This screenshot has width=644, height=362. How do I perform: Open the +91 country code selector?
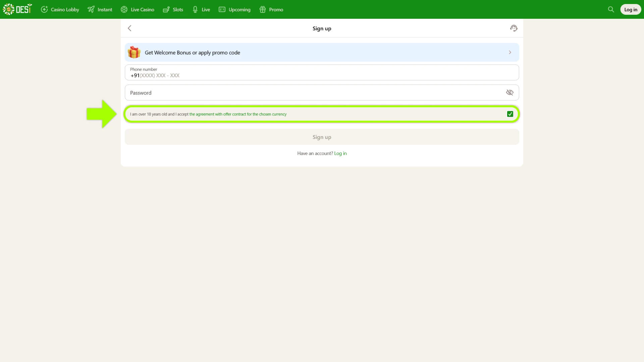pos(135,75)
